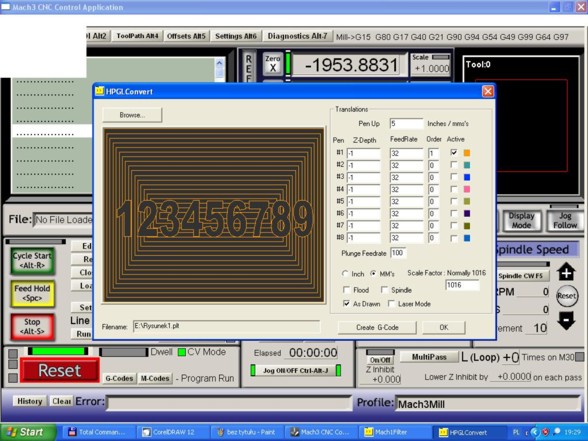Click the Browse... button in HPGLConvert
This screenshot has height=441, width=588.
click(x=132, y=115)
